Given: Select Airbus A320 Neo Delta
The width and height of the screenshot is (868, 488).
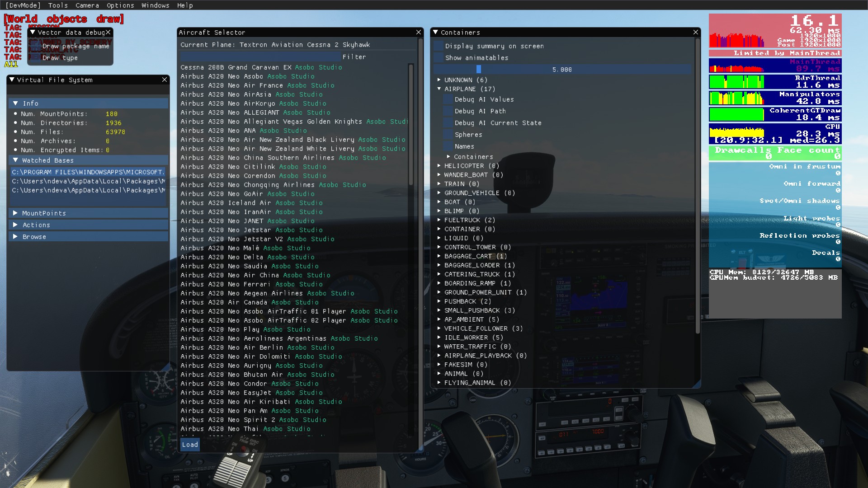Looking at the screenshot, I should (247, 257).
